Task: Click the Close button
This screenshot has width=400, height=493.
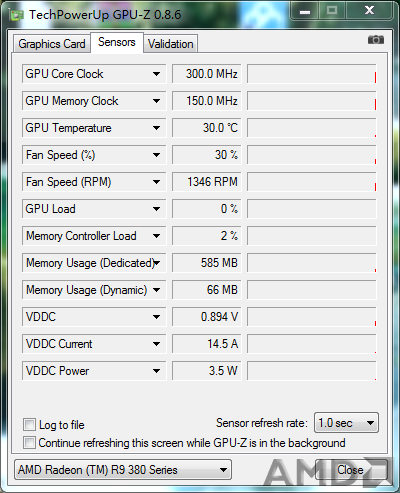Action: tap(350, 470)
